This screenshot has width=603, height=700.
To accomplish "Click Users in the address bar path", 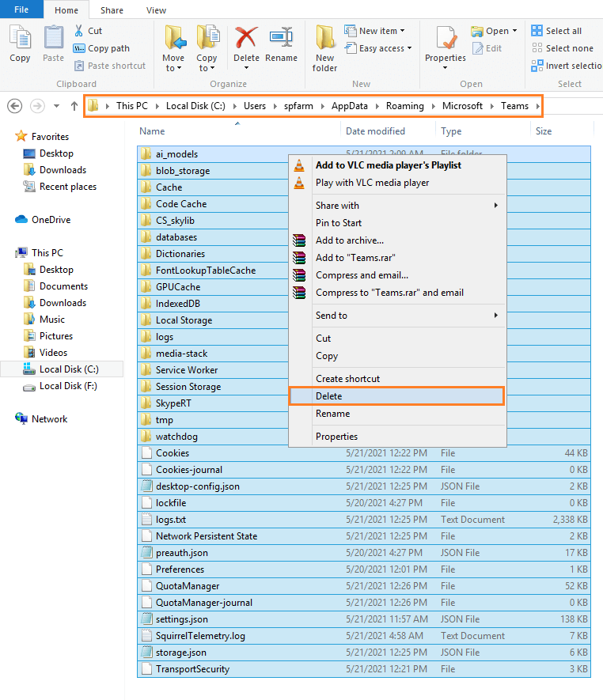I will tap(255, 106).
